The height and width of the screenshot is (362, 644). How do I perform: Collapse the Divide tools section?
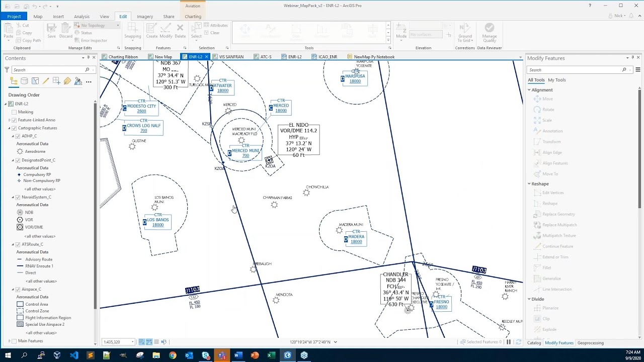[x=529, y=299]
